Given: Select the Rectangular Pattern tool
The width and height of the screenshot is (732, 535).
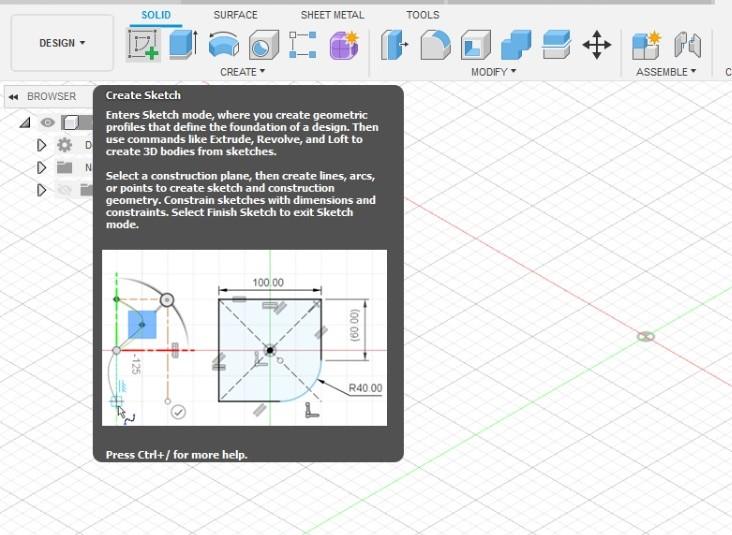Looking at the screenshot, I should [303, 45].
